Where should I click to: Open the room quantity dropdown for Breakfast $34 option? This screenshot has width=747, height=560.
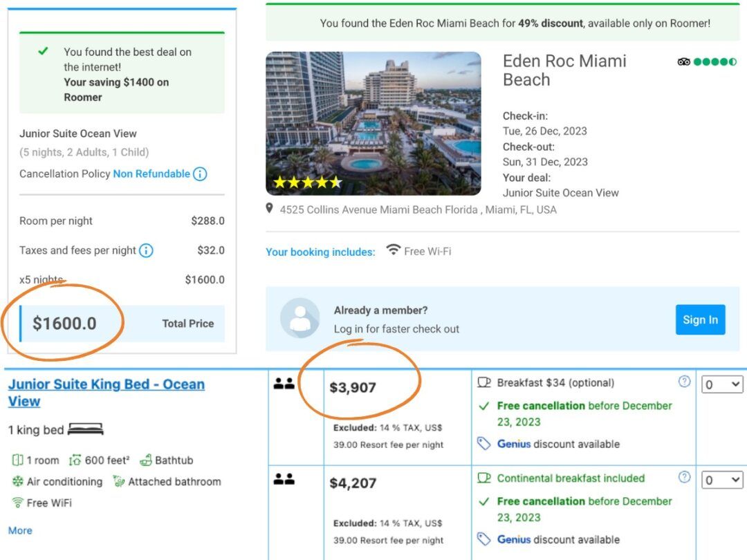(721, 384)
